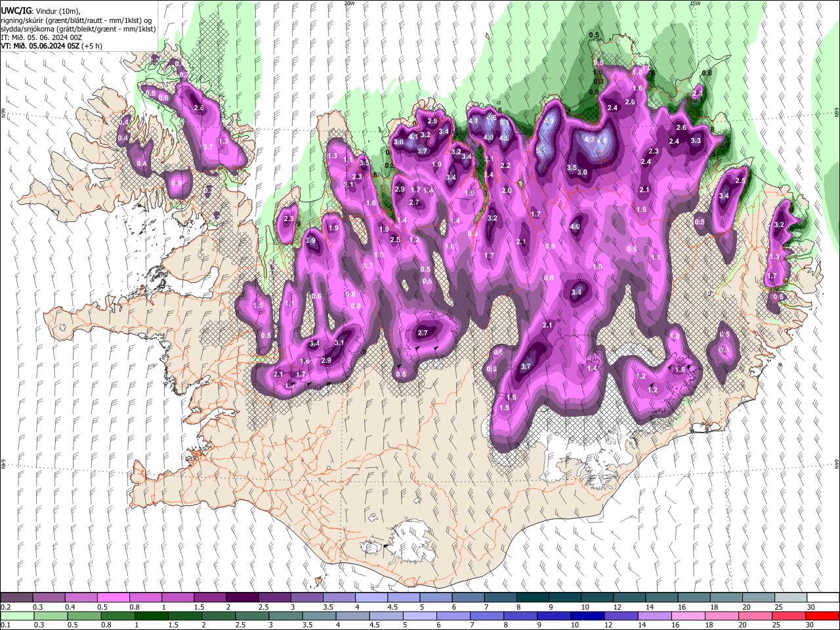Select the snow legend swatch from 20 to 25
840x630 pixels.
[757, 598]
